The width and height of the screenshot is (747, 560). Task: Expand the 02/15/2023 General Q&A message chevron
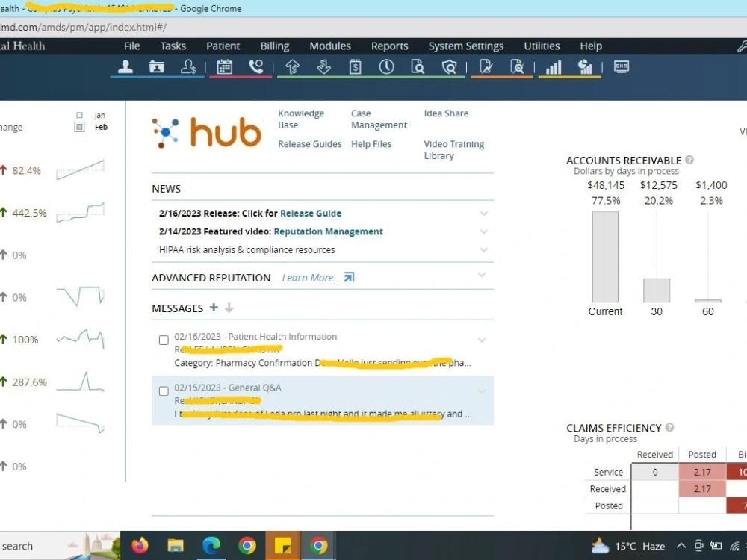[x=482, y=391]
